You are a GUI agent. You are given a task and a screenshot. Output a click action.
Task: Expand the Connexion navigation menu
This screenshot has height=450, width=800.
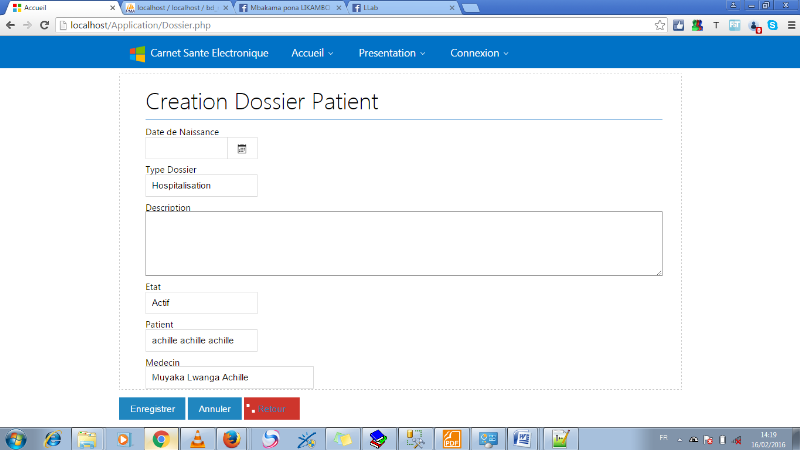pos(479,53)
